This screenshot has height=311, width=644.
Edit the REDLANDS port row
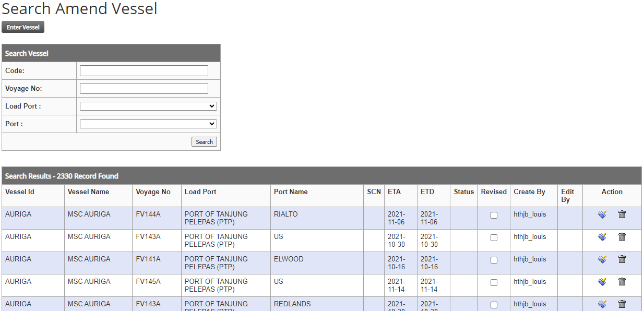[x=602, y=304]
